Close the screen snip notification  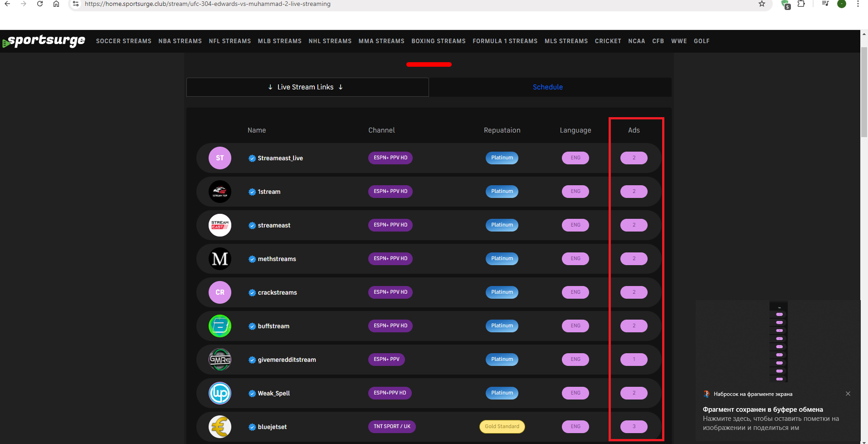point(848,394)
